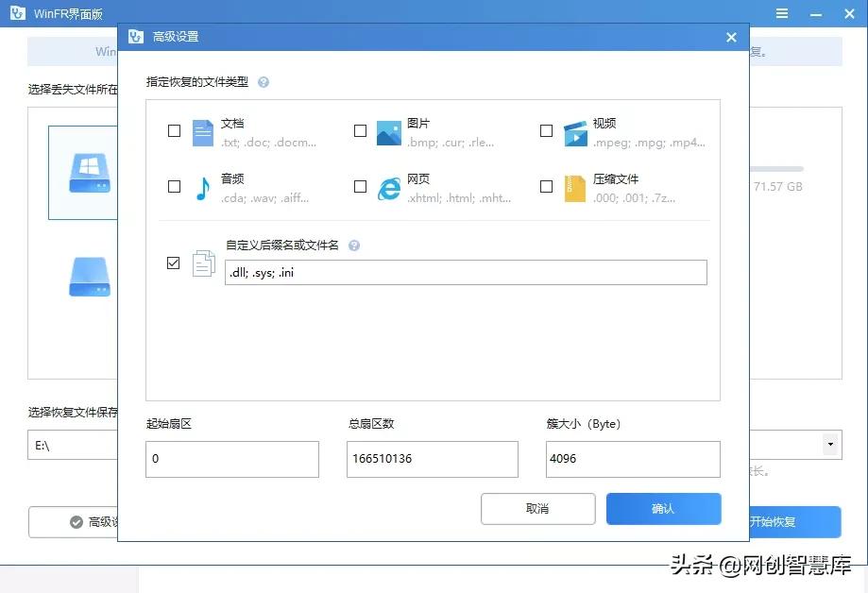Select the 图片 image file type icon
The image size is (868, 593).
[x=388, y=133]
